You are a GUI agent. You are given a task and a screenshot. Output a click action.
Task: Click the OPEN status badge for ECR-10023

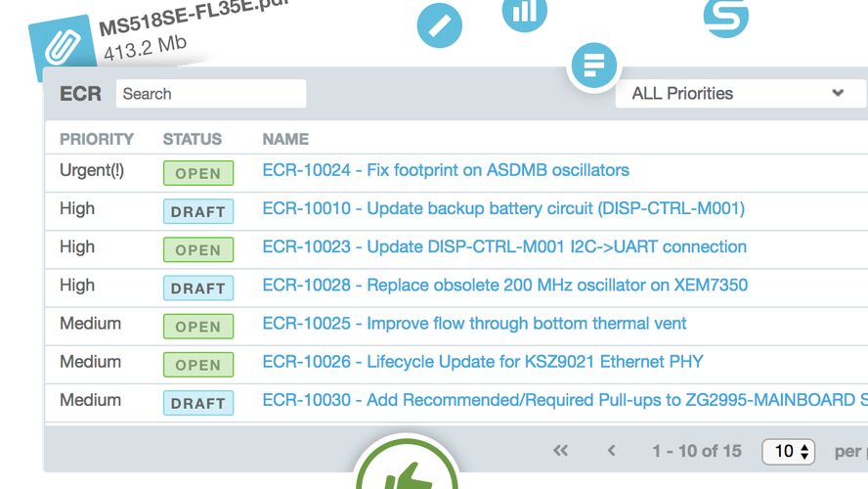[x=198, y=249]
